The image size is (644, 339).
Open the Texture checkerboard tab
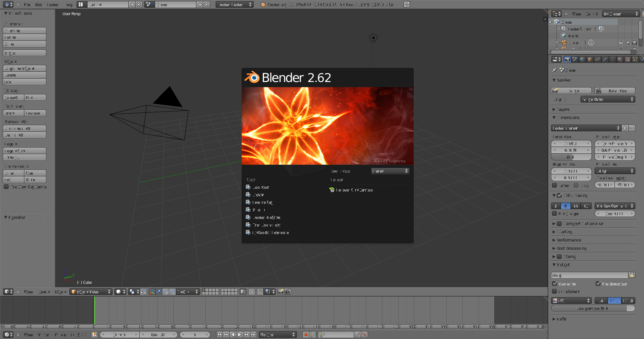[628, 59]
